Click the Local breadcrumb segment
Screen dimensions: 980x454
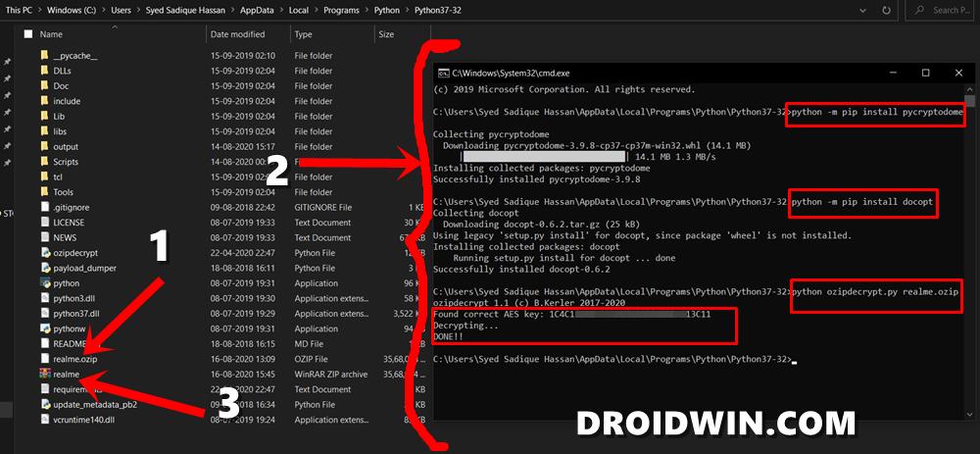click(x=298, y=10)
